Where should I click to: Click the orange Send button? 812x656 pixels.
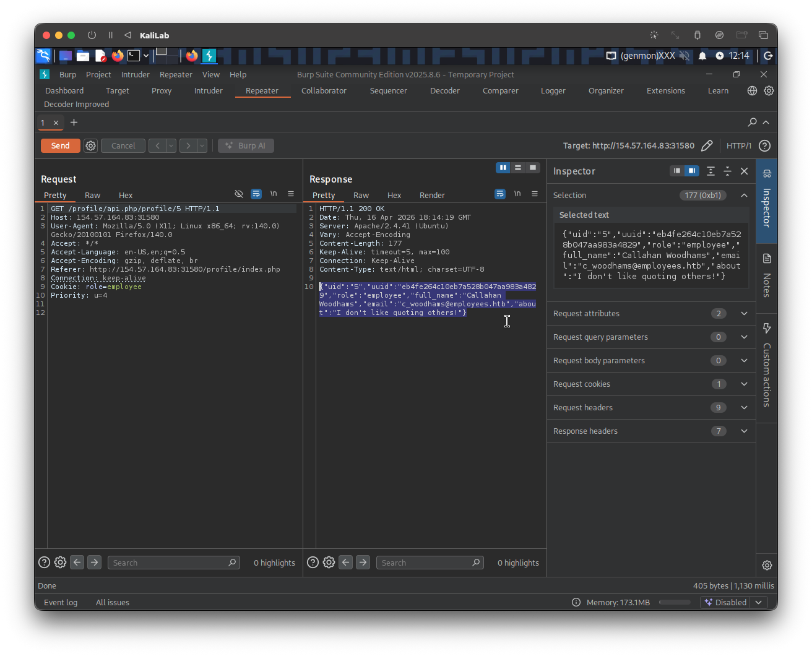(x=60, y=145)
